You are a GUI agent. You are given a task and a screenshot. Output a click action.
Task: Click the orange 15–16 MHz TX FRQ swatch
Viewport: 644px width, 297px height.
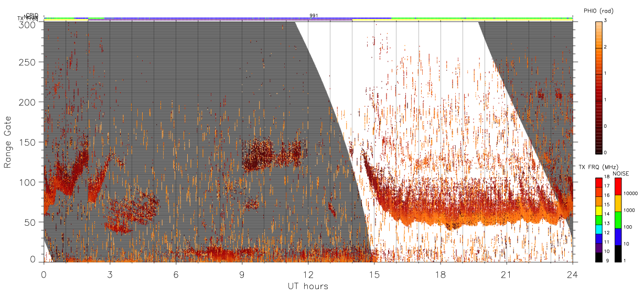tap(599, 201)
